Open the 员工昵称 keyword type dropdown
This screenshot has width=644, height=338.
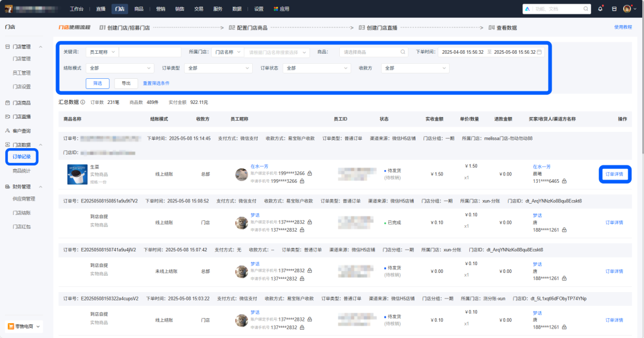[x=103, y=52]
